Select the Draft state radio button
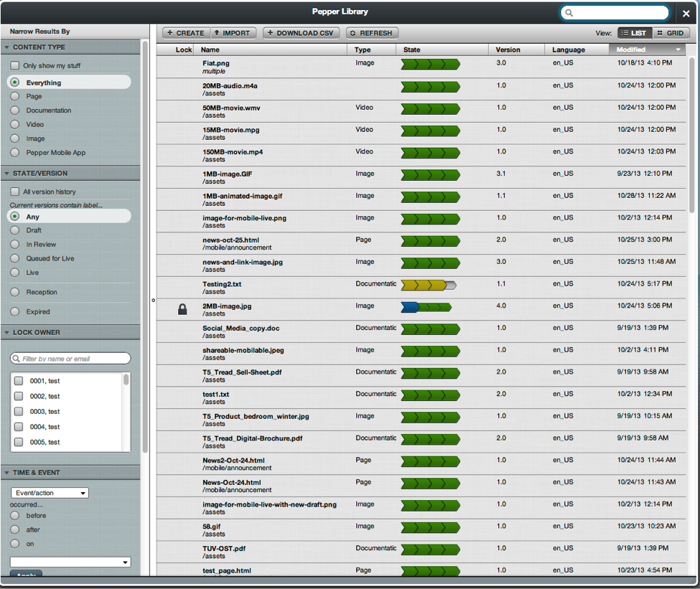 pyautogui.click(x=14, y=230)
